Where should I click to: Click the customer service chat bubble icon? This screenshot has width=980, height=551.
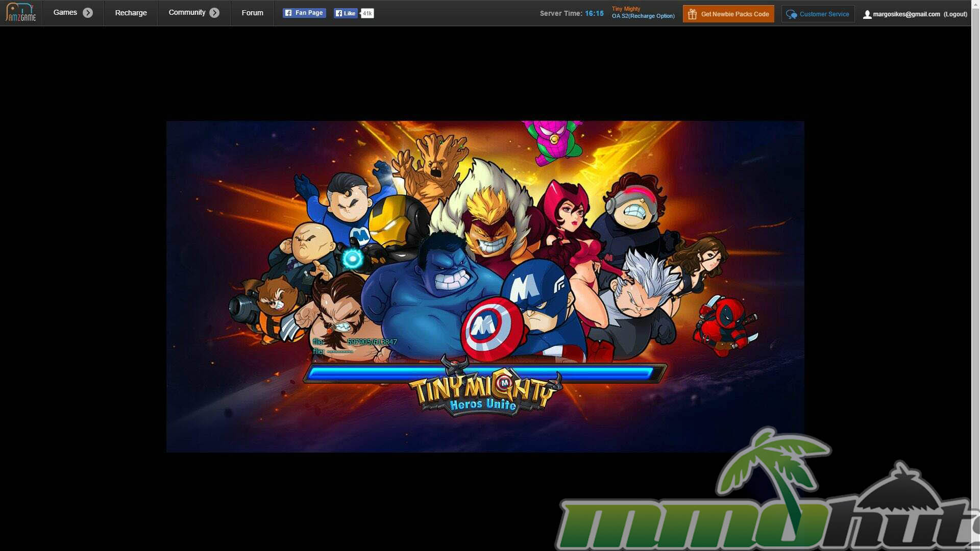[791, 14]
